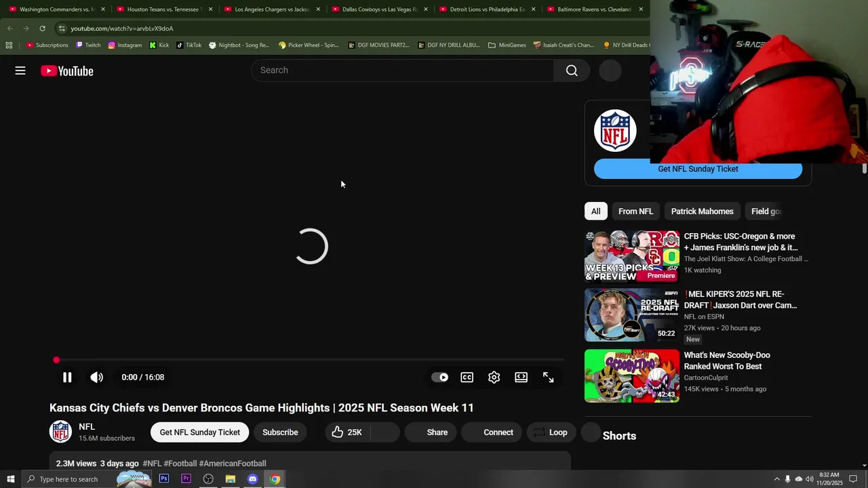Open "What's New Scooby-Doo Ranked" title
The width and height of the screenshot is (868, 488).
pyautogui.click(x=727, y=361)
